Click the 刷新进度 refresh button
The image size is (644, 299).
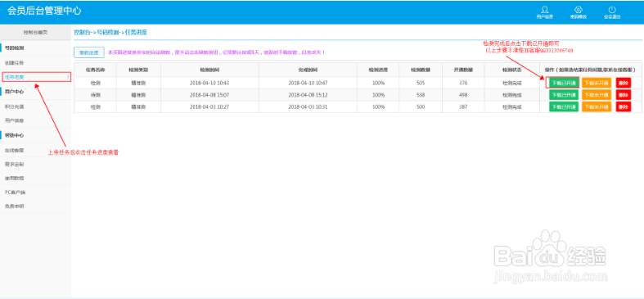tap(88, 52)
